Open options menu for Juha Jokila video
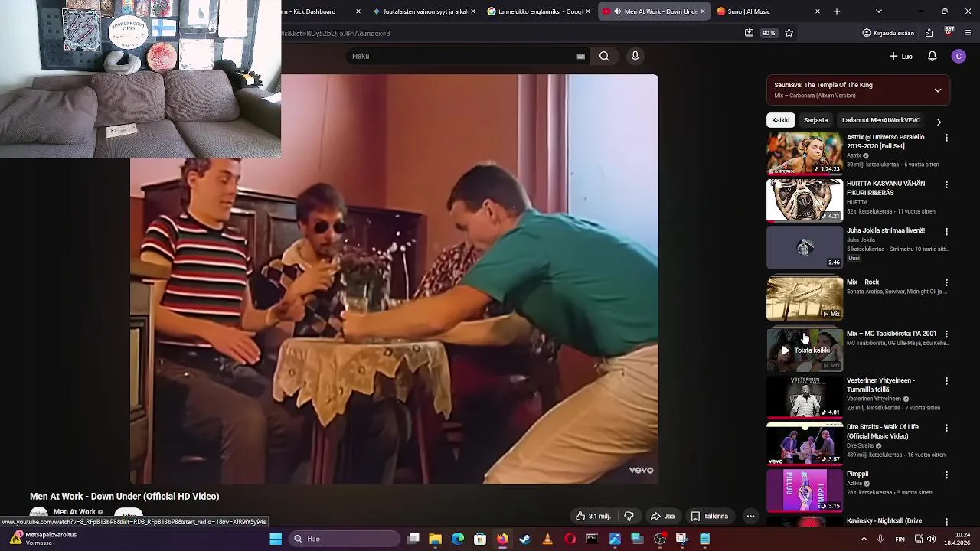 click(x=946, y=231)
